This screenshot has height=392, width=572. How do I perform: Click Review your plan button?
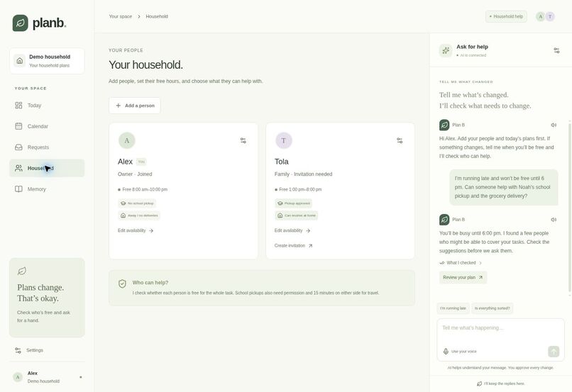click(463, 277)
